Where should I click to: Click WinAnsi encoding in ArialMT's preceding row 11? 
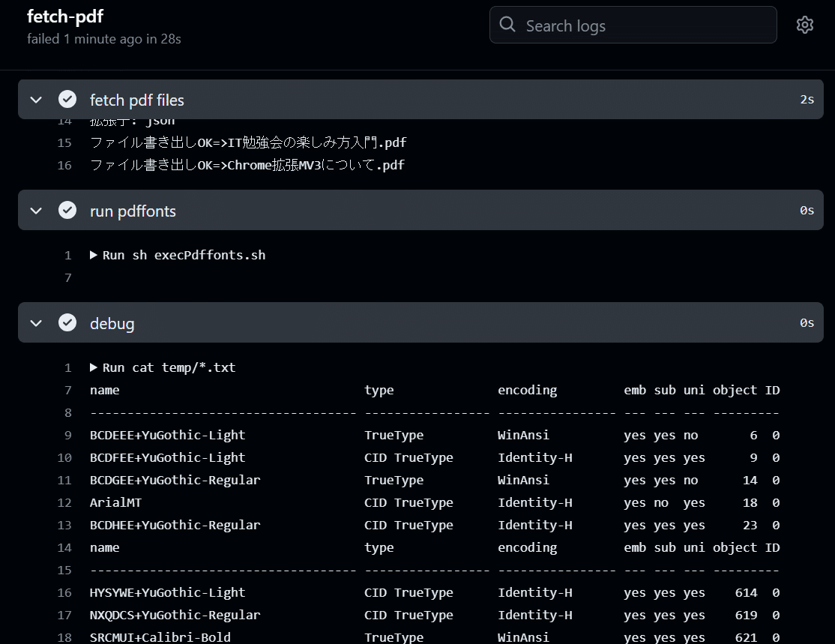point(523,480)
